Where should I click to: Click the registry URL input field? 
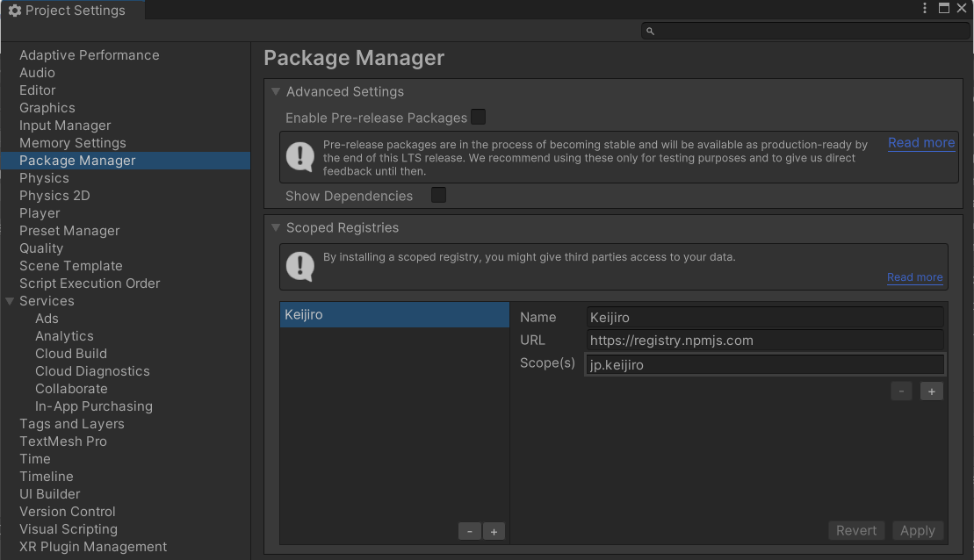tap(765, 341)
